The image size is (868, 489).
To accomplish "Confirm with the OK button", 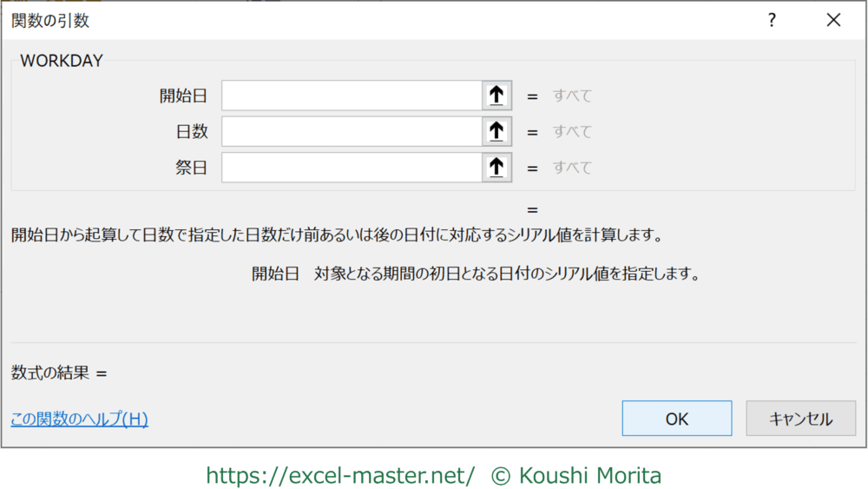I will tap(676, 419).
